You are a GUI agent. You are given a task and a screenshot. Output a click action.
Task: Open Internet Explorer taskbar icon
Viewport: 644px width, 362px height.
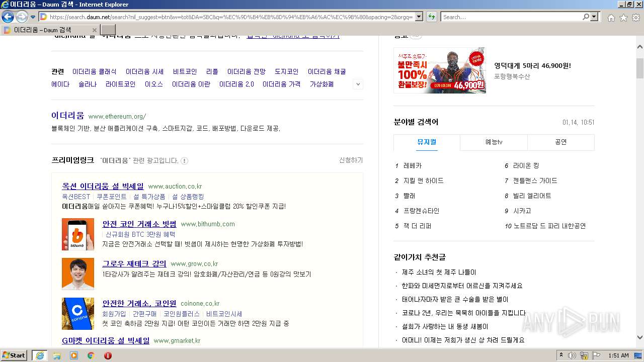point(40,355)
